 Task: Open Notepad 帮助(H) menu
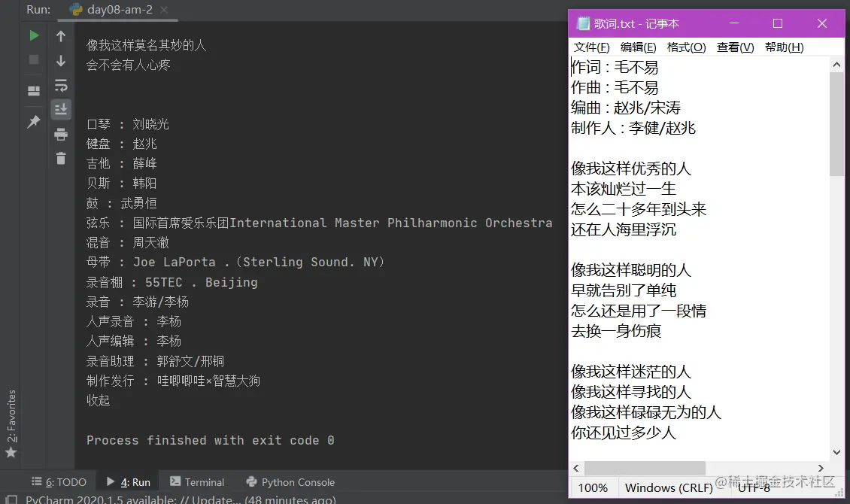click(784, 47)
